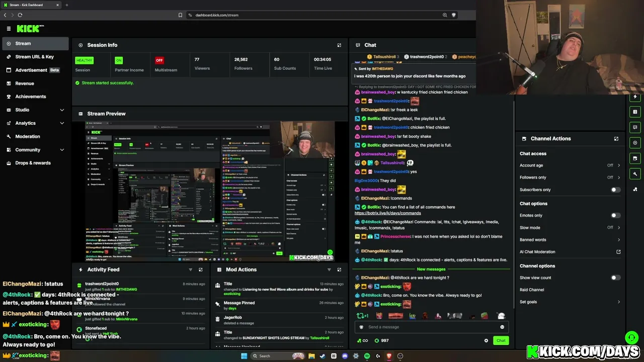Open chat settings gear next to the Chat button

(486, 340)
